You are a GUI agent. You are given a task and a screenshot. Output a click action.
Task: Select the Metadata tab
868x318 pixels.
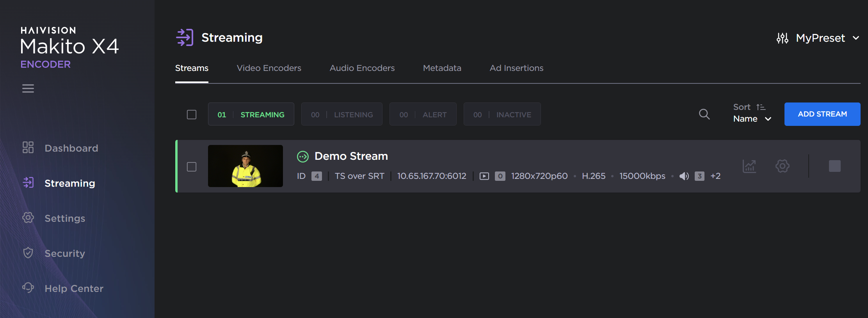(442, 68)
